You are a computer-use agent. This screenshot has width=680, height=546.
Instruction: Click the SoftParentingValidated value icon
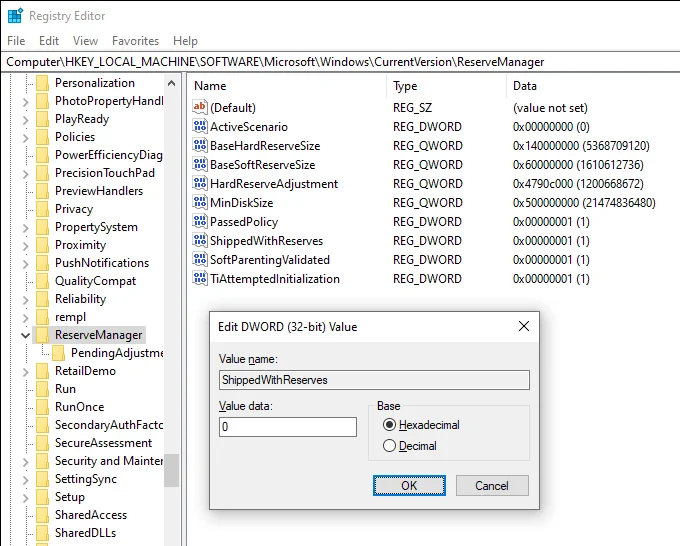pyautogui.click(x=199, y=259)
